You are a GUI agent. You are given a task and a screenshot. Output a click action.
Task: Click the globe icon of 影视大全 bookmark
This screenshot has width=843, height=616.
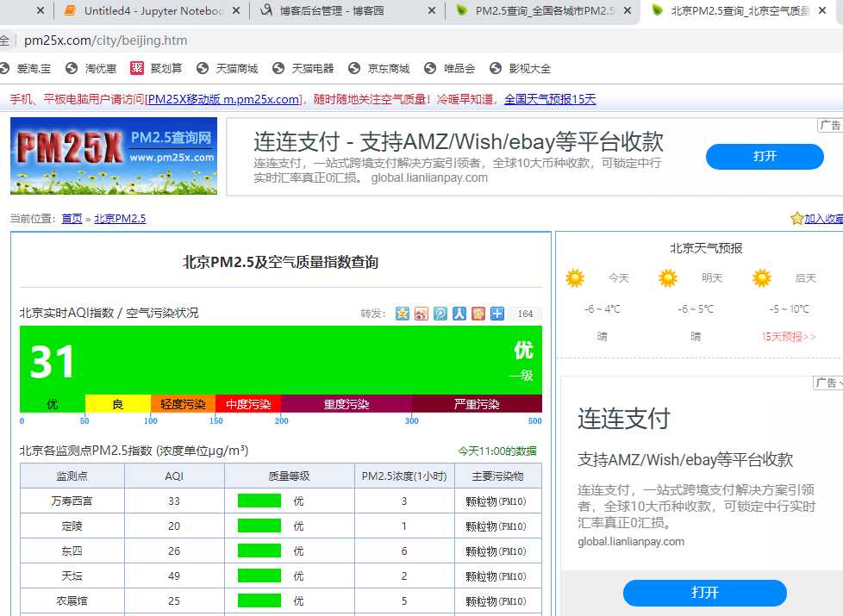(x=496, y=68)
